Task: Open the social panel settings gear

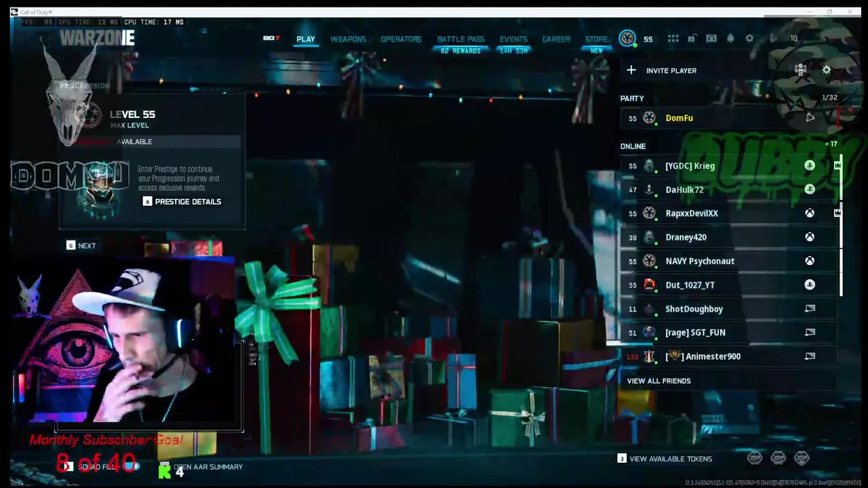Action: [x=826, y=70]
